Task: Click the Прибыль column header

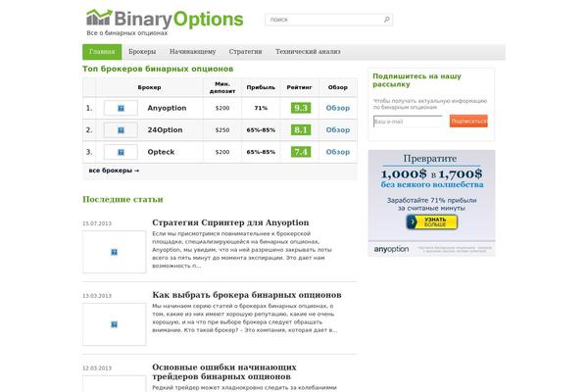Action: coord(261,87)
